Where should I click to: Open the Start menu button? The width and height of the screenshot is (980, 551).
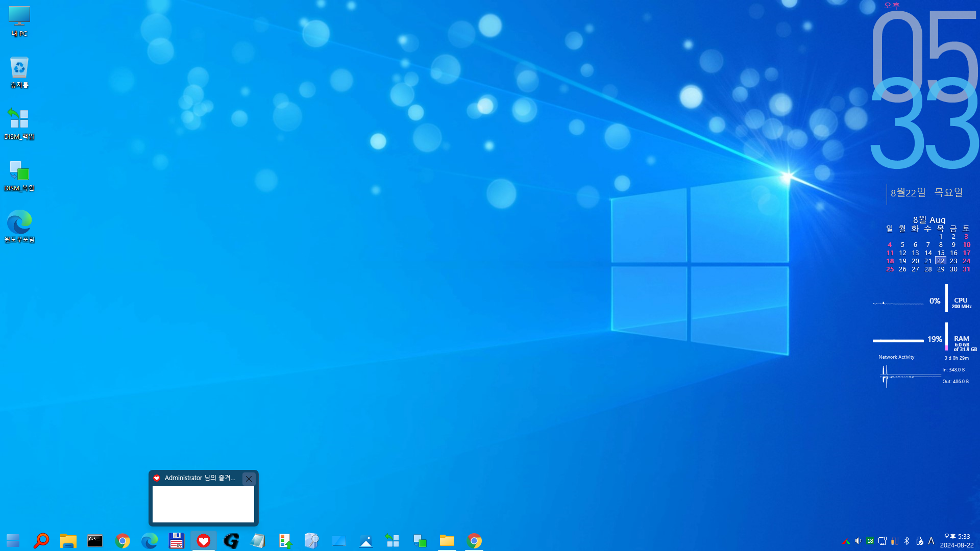point(13,540)
